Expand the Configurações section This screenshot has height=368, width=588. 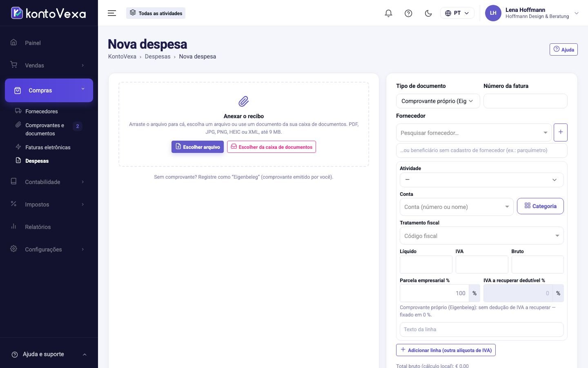(49, 249)
